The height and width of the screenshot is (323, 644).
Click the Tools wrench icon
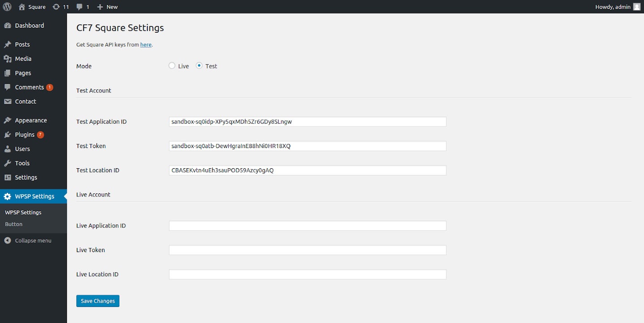click(8, 163)
